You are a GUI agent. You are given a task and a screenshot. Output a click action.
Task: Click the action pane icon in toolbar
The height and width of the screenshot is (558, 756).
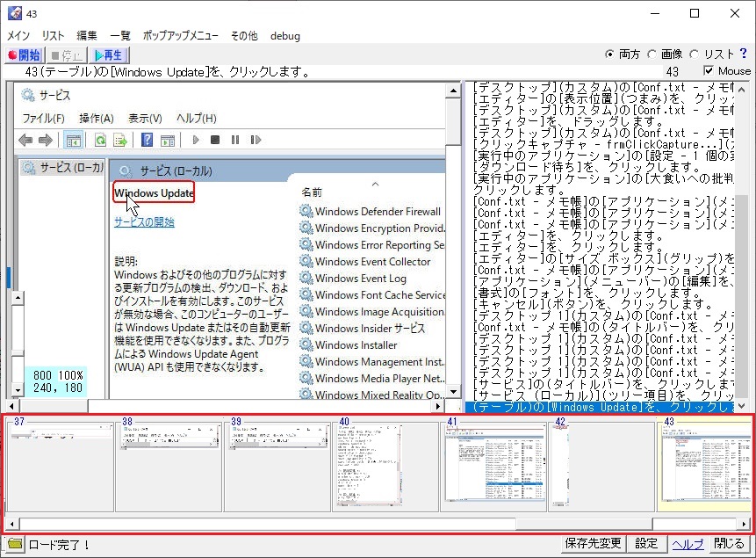point(168,141)
